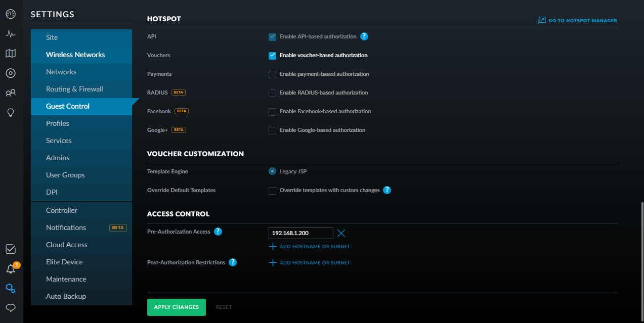Open Wireless Networks settings section
Viewport: 644px width, 323px height.
tap(75, 55)
